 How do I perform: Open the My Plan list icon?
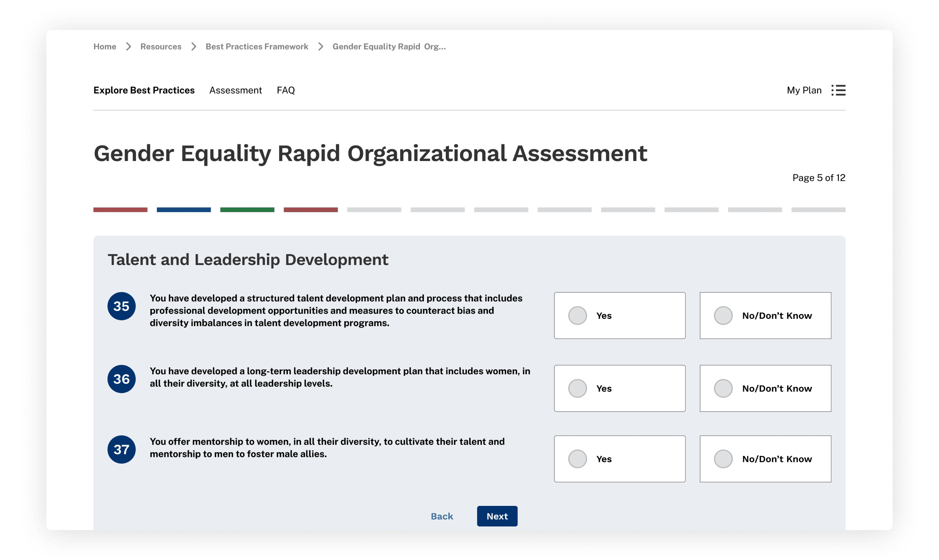point(838,90)
